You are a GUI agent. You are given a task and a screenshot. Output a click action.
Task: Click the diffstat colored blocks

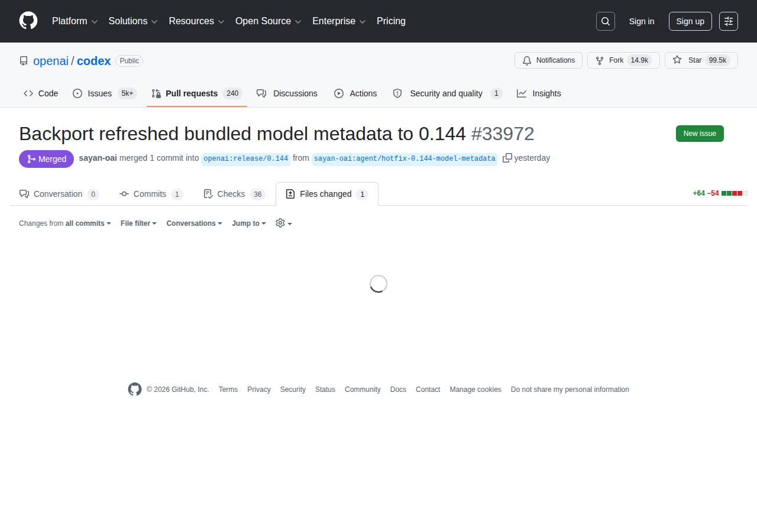735,193
